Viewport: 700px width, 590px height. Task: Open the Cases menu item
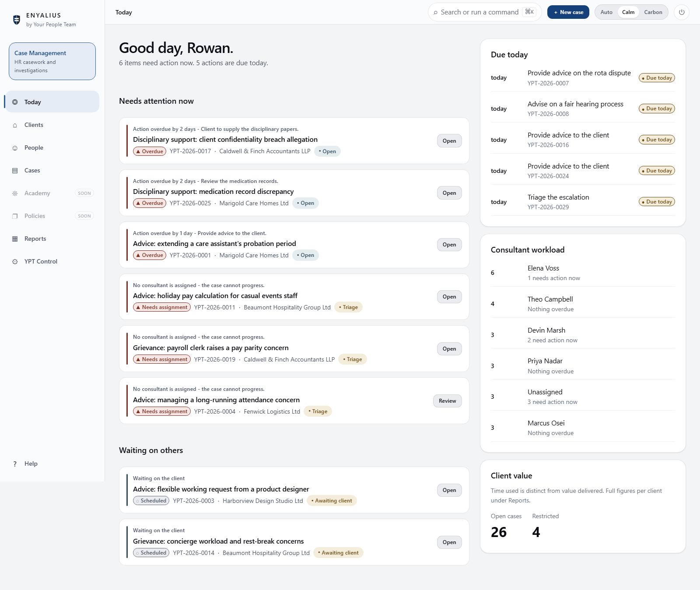point(52,170)
